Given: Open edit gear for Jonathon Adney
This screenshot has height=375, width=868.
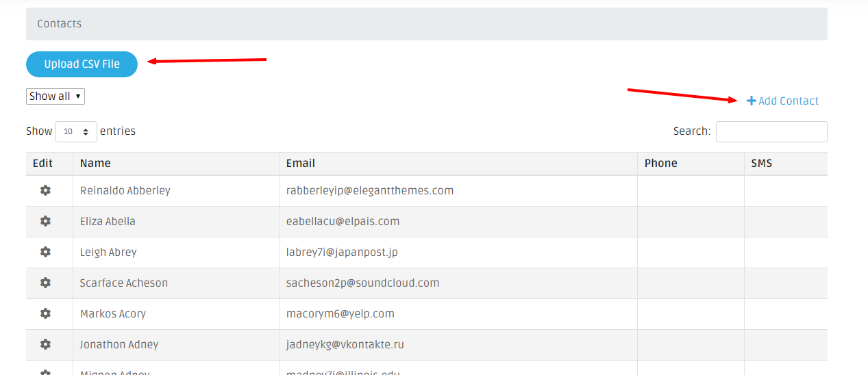Looking at the screenshot, I should [x=45, y=344].
